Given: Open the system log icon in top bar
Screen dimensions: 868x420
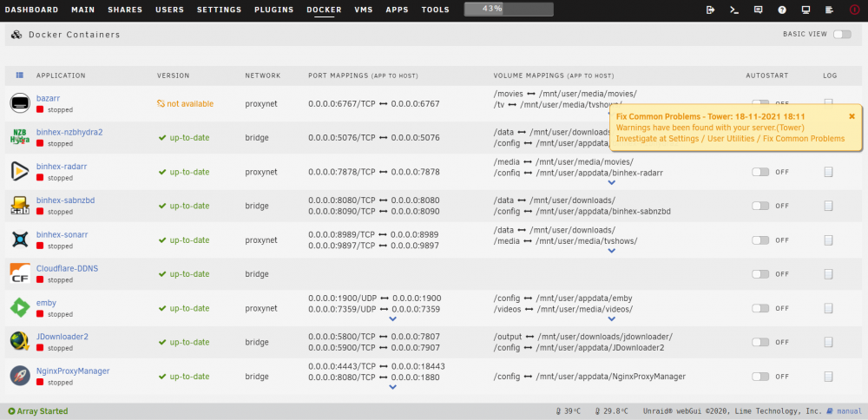Looking at the screenshot, I should (829, 10).
